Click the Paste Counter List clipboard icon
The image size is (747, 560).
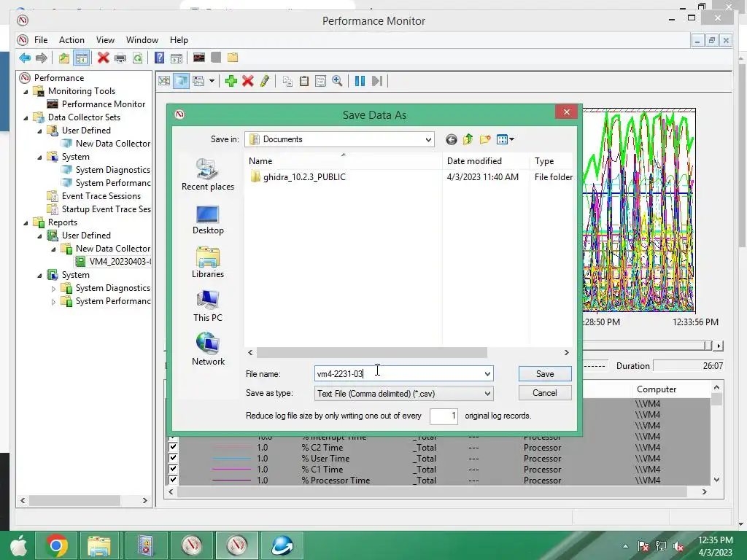[304, 81]
